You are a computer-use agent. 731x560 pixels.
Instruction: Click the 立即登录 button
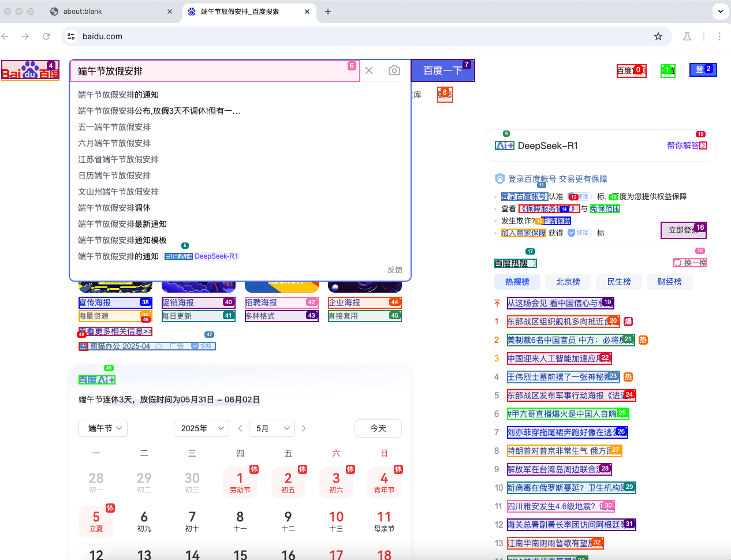(684, 230)
